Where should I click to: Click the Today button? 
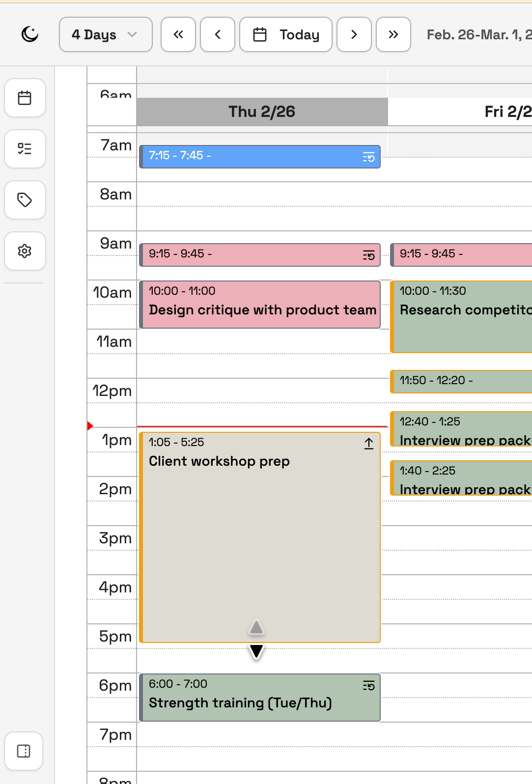coord(286,34)
